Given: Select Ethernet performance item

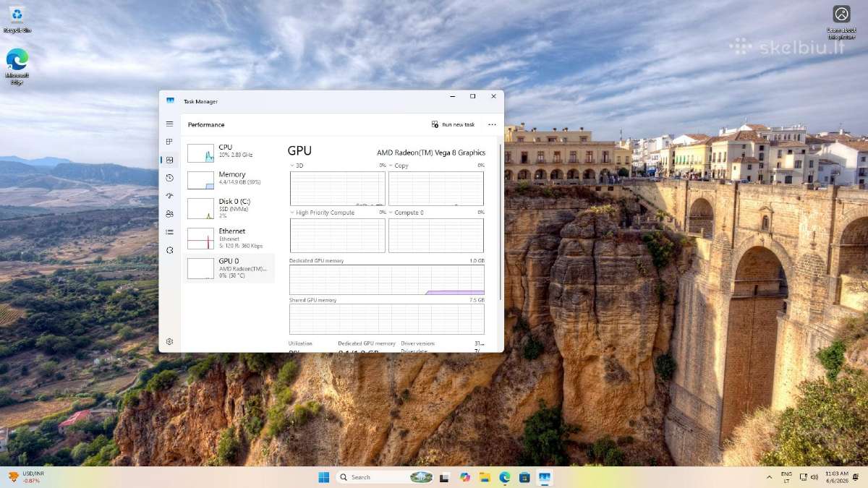Looking at the screenshot, I should point(229,238).
